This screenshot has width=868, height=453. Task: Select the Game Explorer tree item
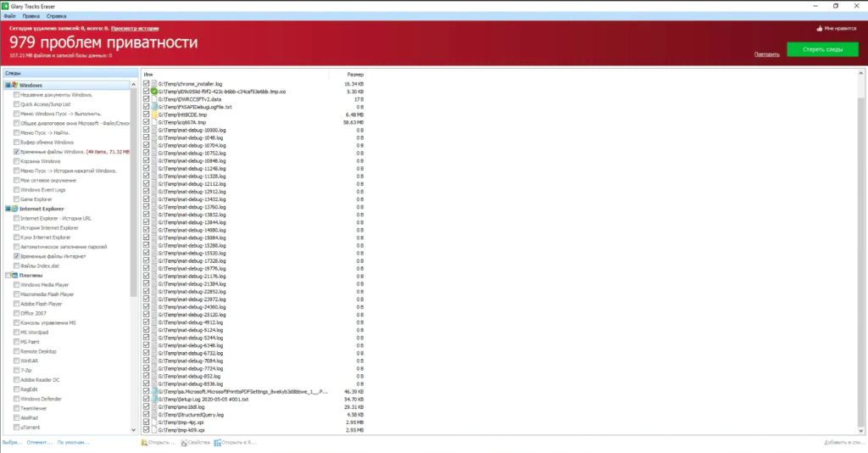[x=36, y=199]
